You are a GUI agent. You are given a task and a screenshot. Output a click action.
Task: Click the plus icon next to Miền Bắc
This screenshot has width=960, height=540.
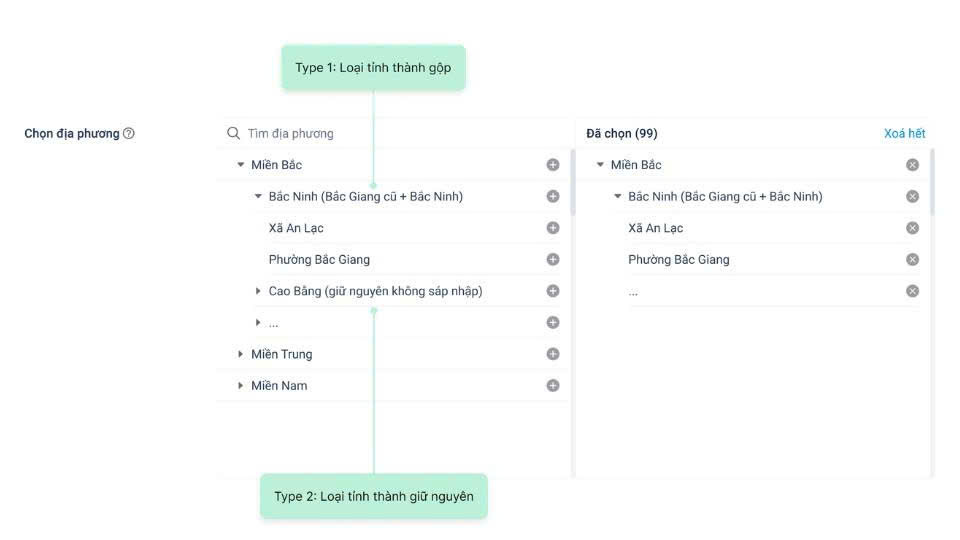tap(553, 165)
